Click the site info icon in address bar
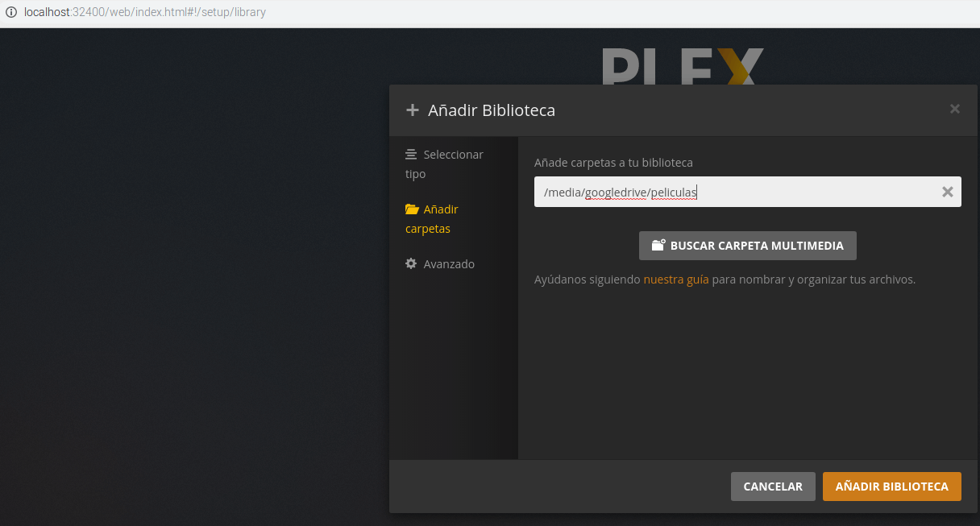Viewport: 980px width, 526px height. 11,13
